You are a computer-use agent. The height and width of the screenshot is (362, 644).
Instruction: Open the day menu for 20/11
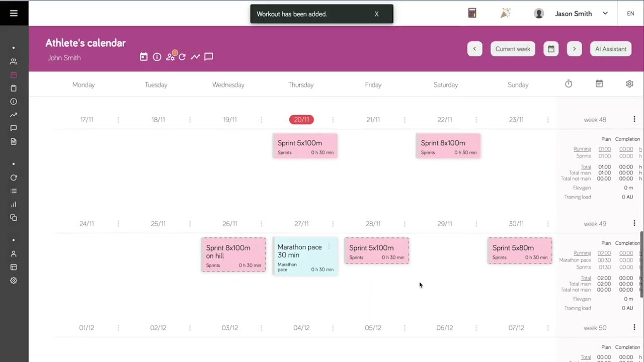pyautogui.click(x=333, y=120)
